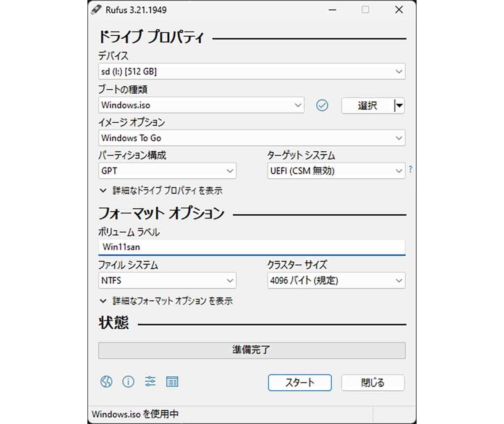Viewport: 504px width, 424px height.
Task: Open the target system help question mark
Action: 410,169
